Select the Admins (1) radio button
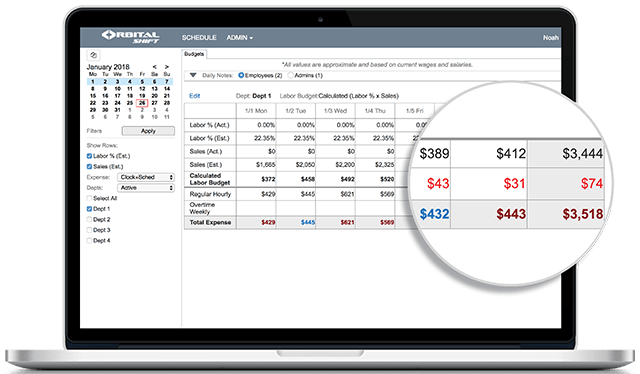Image resolution: width=640 pixels, height=374 pixels. pyautogui.click(x=290, y=75)
